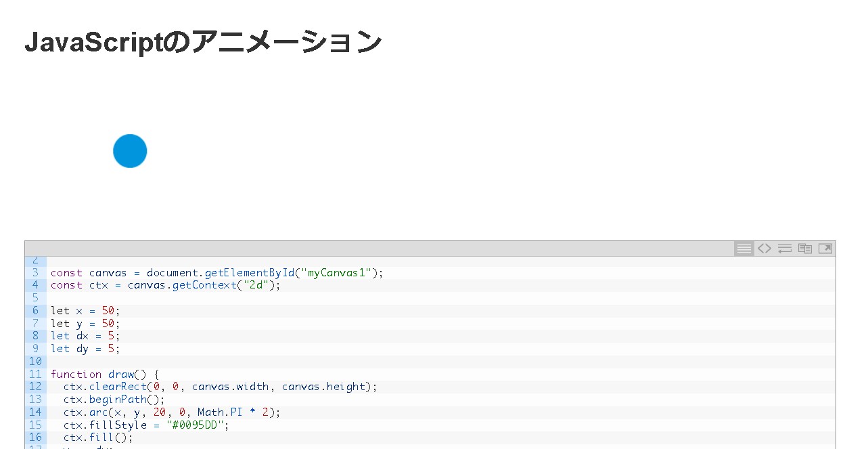Click the JavaScriptのアニメーション heading
The image size is (868, 449).
pyautogui.click(x=203, y=42)
